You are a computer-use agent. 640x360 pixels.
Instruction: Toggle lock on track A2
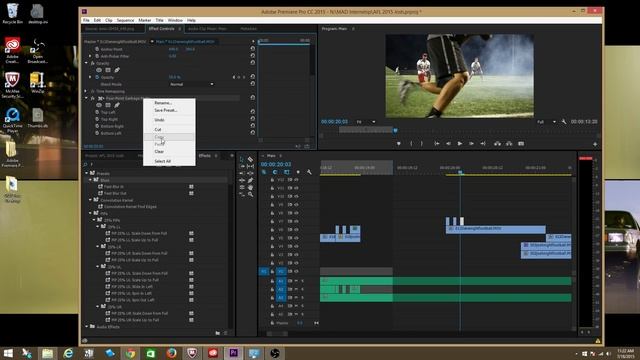[x=272, y=289]
